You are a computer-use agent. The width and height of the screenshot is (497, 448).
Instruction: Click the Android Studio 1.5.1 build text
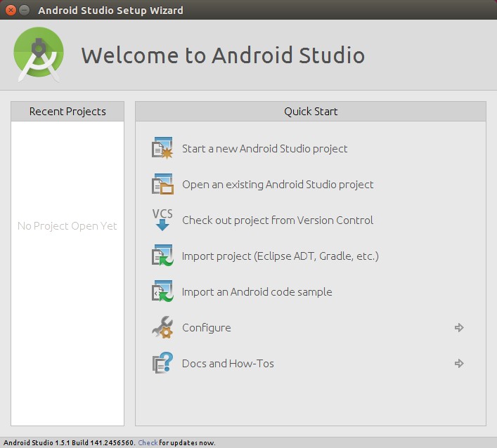[x=70, y=442]
